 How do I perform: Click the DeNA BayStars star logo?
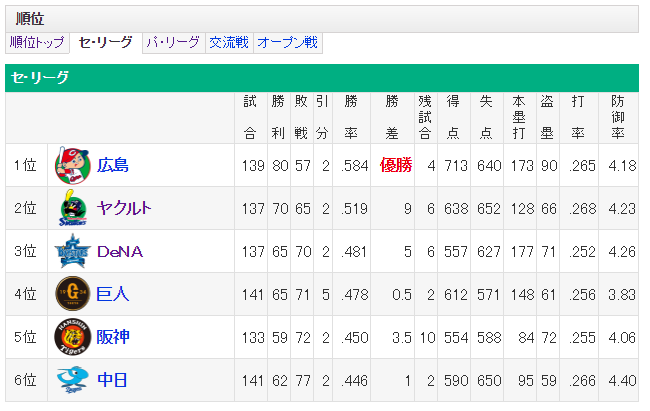point(73,251)
